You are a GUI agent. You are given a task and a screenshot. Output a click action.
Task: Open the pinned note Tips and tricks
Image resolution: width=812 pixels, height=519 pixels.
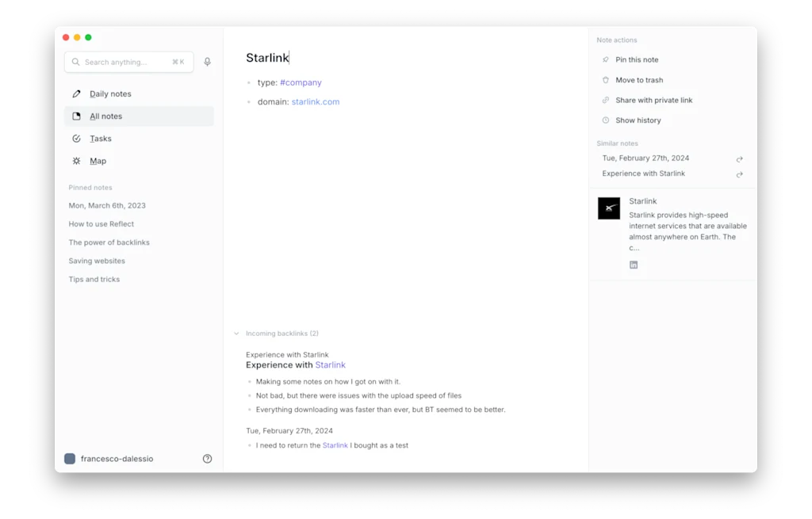[x=94, y=279]
